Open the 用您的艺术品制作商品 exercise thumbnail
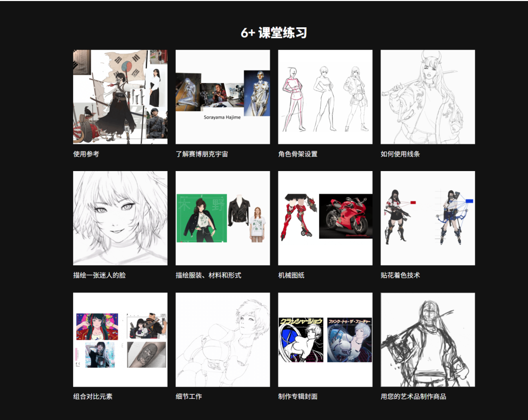This screenshot has height=420, width=528. pos(427,340)
